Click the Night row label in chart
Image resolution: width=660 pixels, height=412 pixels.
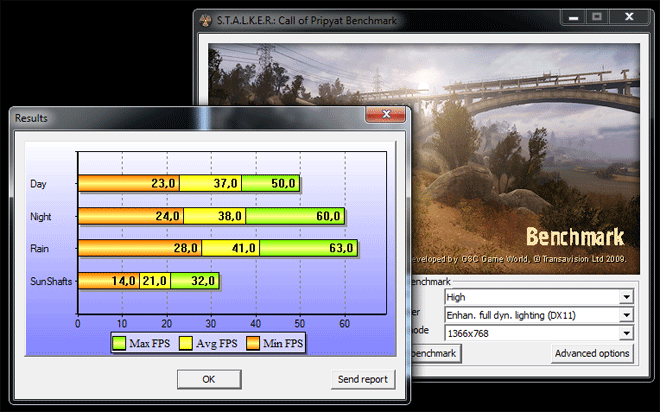pos(40,217)
